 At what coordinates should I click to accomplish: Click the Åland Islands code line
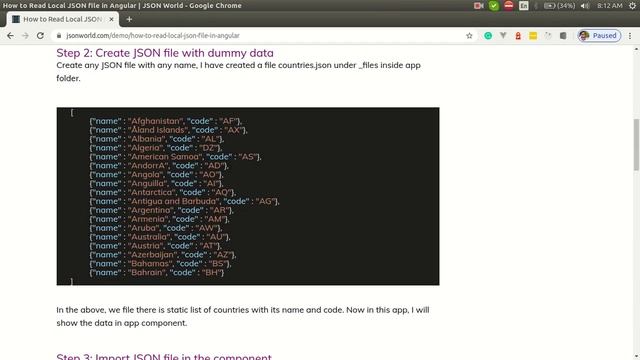coord(169,130)
